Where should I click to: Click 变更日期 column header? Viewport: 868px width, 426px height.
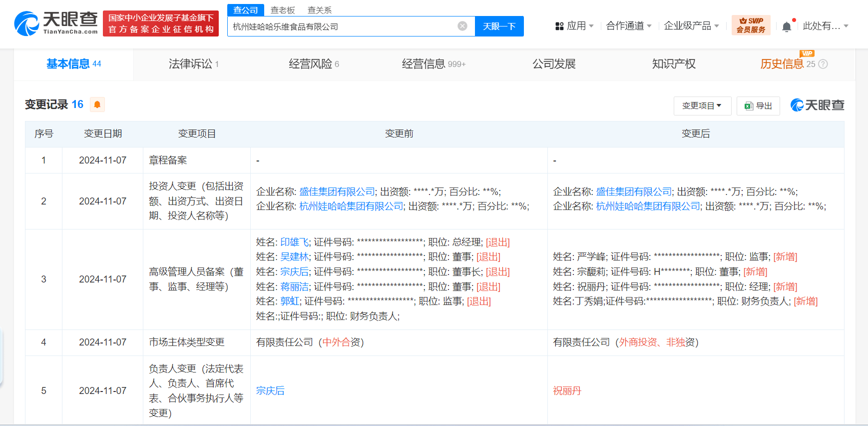click(x=103, y=133)
